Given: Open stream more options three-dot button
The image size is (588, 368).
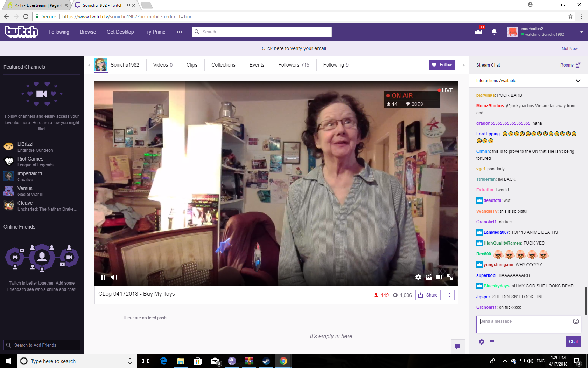Looking at the screenshot, I should tap(449, 295).
